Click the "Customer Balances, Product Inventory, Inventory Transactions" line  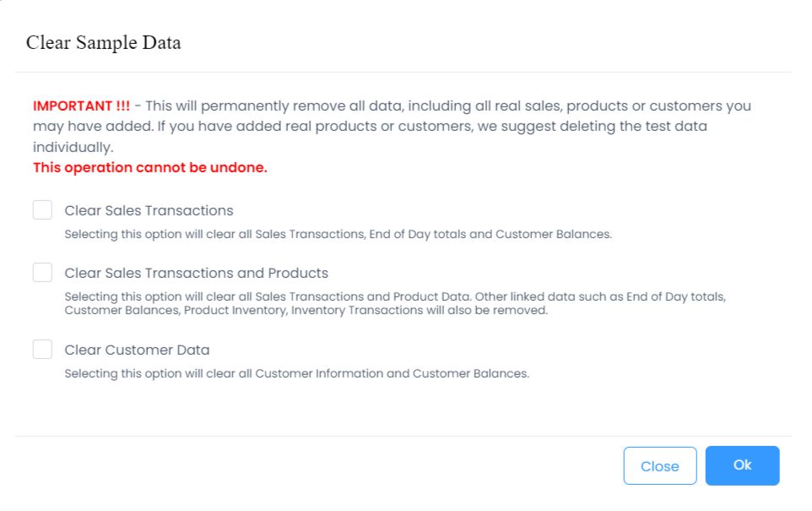(x=306, y=310)
